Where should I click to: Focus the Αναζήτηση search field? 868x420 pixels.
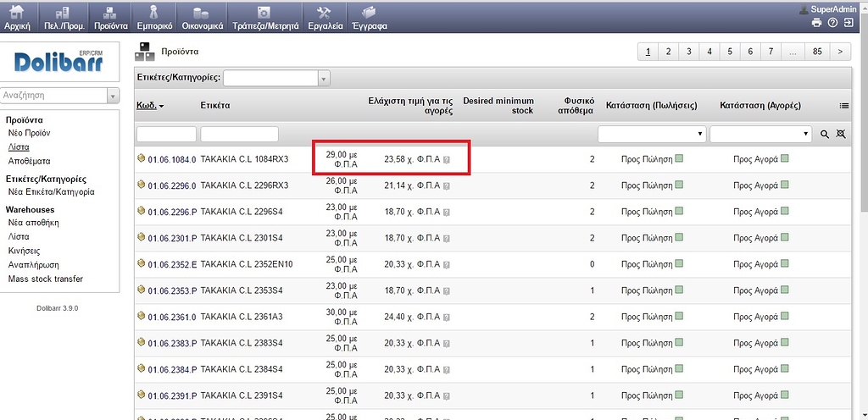(53, 95)
